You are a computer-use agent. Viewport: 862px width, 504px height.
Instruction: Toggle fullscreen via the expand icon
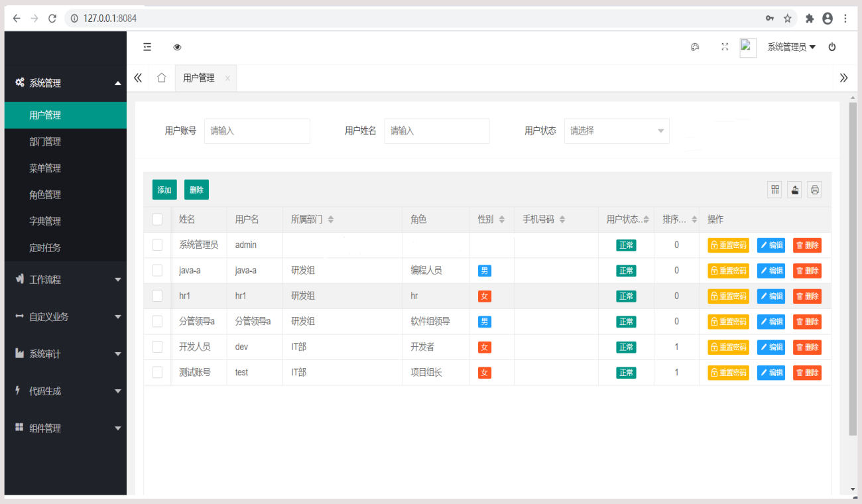[725, 47]
